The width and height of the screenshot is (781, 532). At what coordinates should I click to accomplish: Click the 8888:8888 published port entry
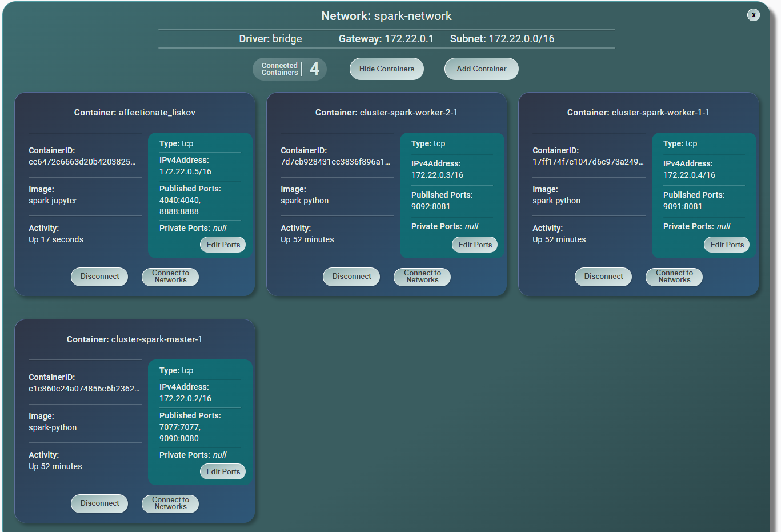point(179,211)
